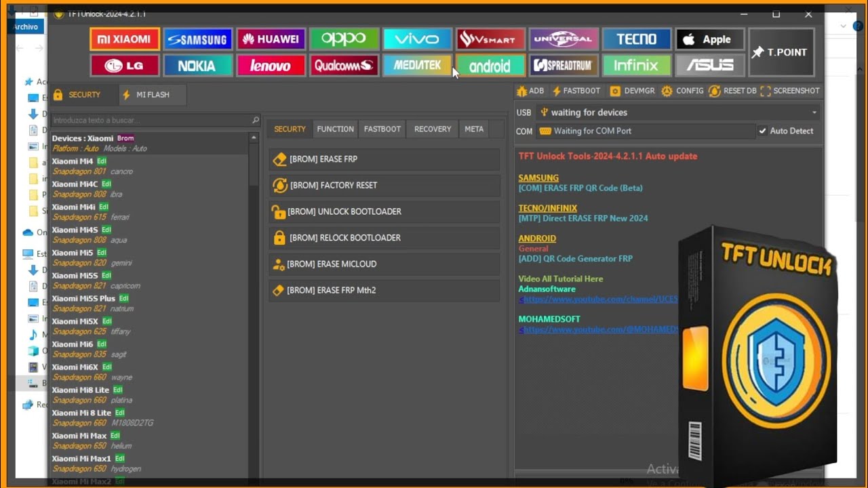Open the FASTBOOT toolbar tool
This screenshot has width=868, height=488.
[576, 91]
